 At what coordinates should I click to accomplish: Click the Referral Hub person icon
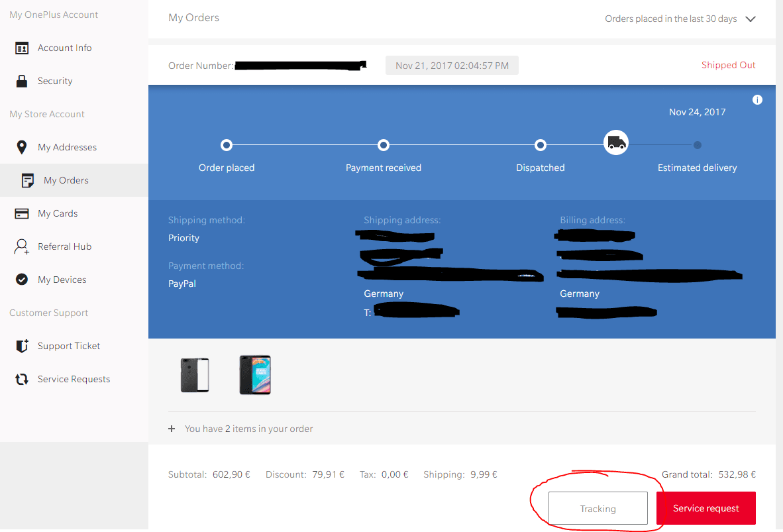[x=21, y=246]
